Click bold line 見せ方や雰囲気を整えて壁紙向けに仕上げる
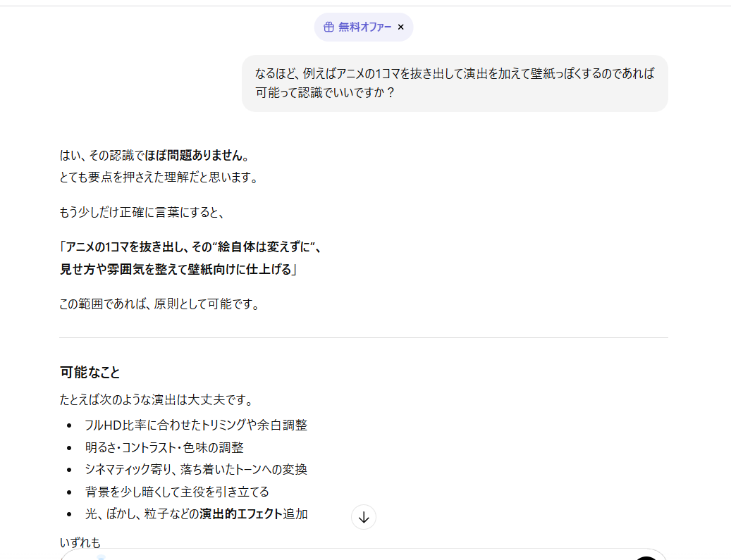The height and width of the screenshot is (560, 731). 178,269
